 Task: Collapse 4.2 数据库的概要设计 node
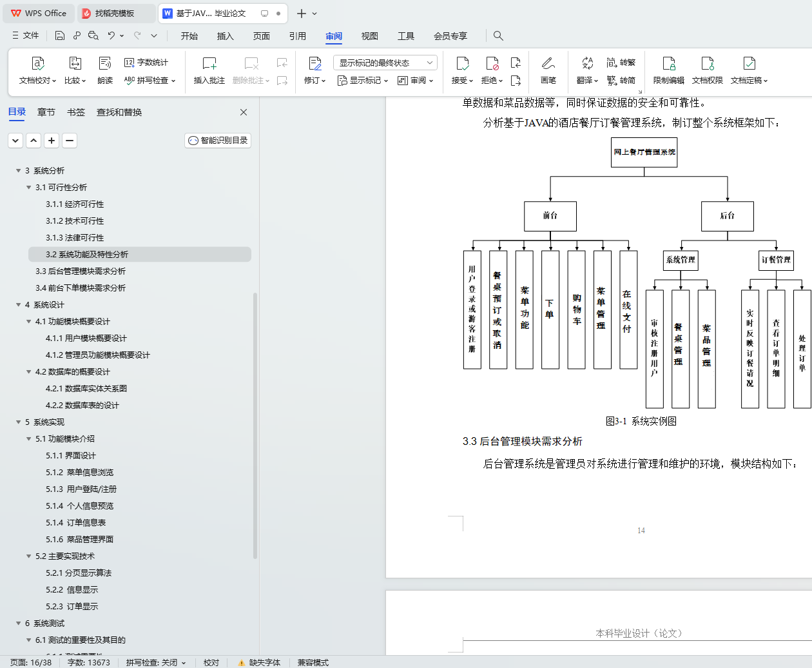[29, 372]
